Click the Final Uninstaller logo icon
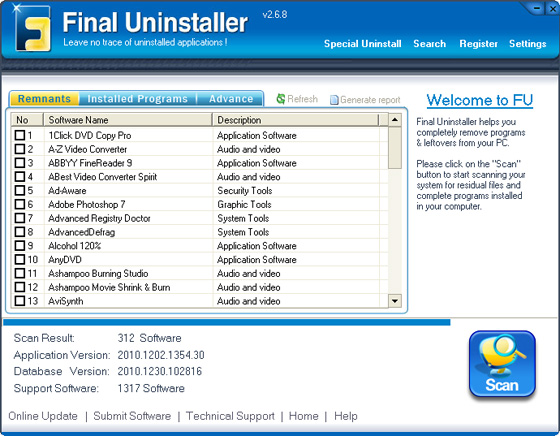The image size is (560, 436). pos(32,29)
